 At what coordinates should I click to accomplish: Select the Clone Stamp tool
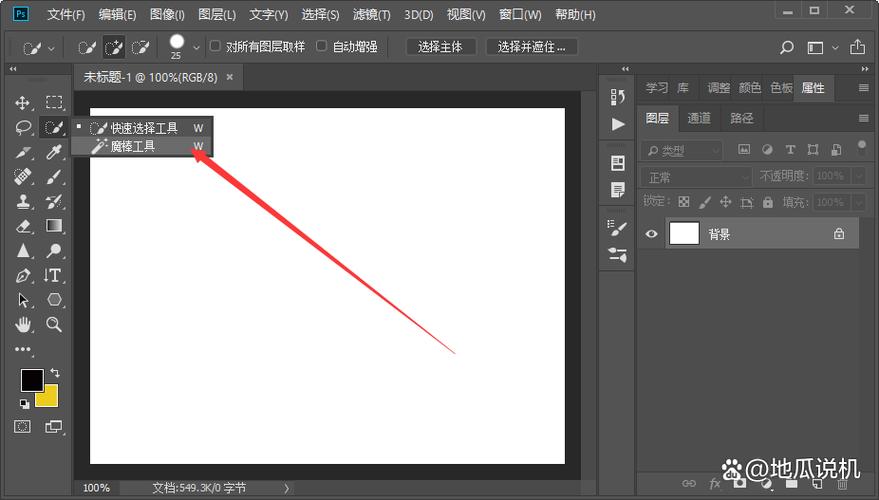click(23, 201)
